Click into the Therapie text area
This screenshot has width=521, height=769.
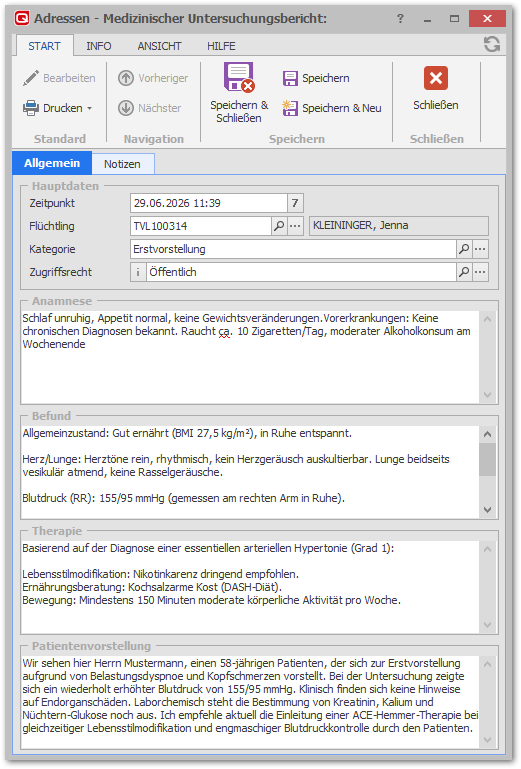250,587
